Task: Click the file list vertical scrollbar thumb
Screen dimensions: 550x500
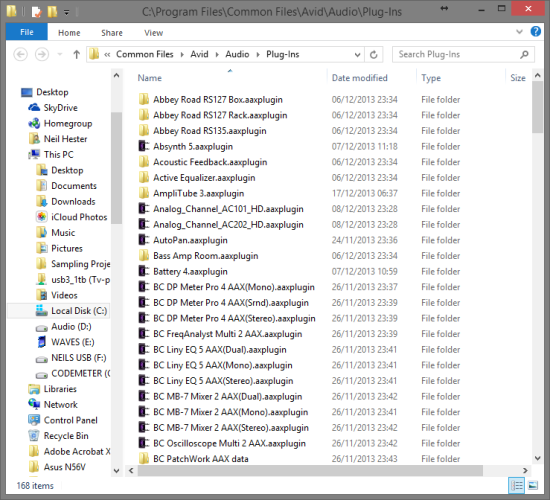Action: 537,107
